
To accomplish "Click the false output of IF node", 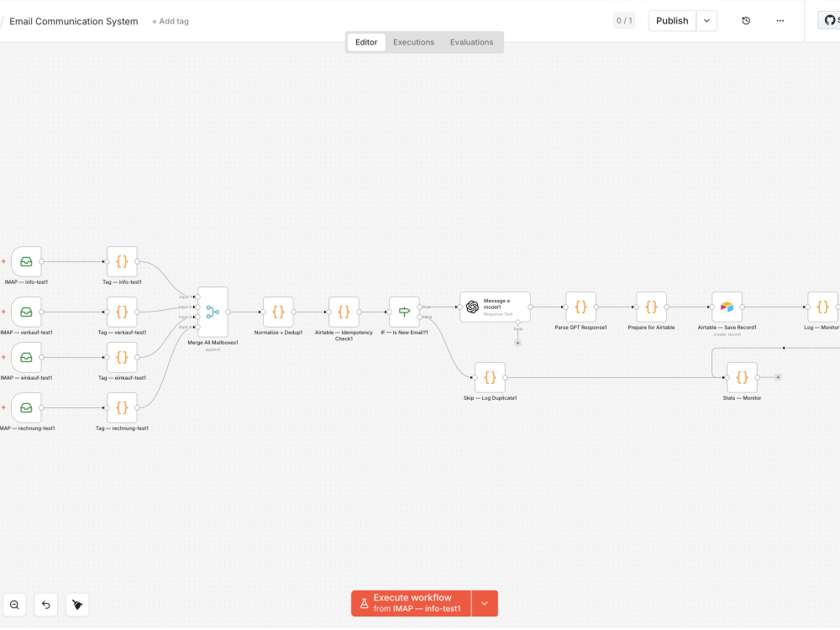I will [x=419, y=318].
